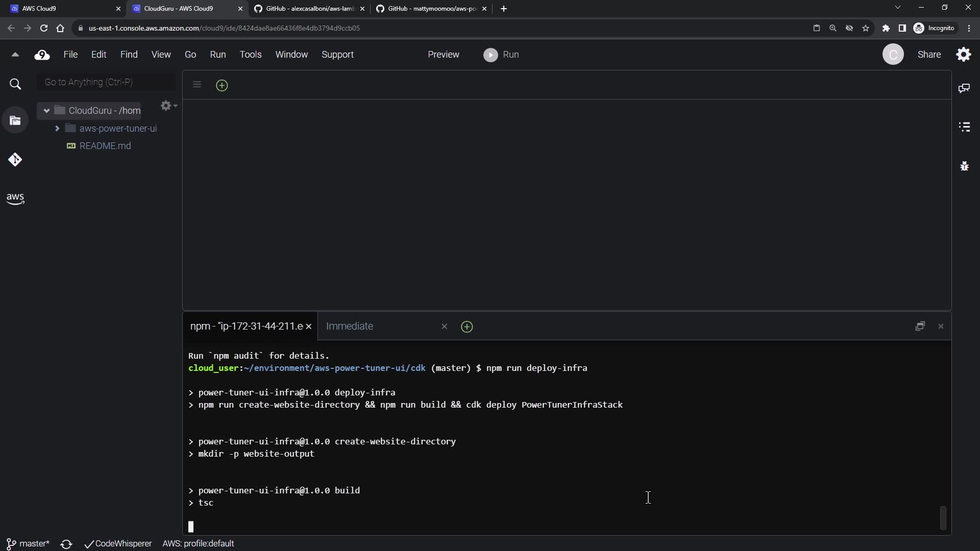Open the file tree settings gear dropdown
The height and width of the screenshot is (551, 980).
coord(168,106)
